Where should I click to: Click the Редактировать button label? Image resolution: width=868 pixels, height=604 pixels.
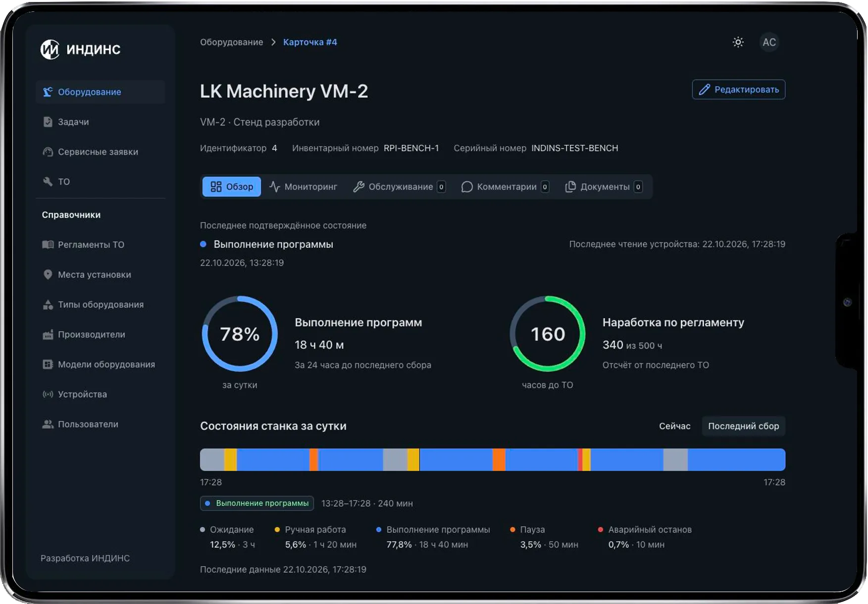point(747,90)
